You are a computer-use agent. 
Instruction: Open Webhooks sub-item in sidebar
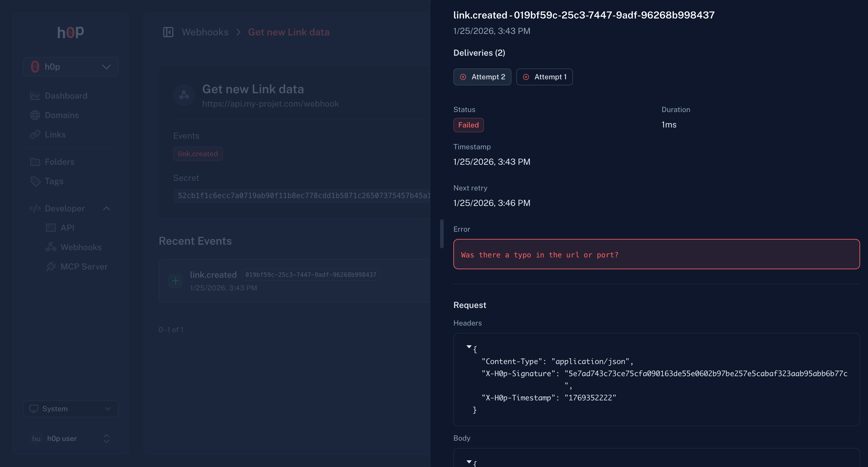click(81, 247)
